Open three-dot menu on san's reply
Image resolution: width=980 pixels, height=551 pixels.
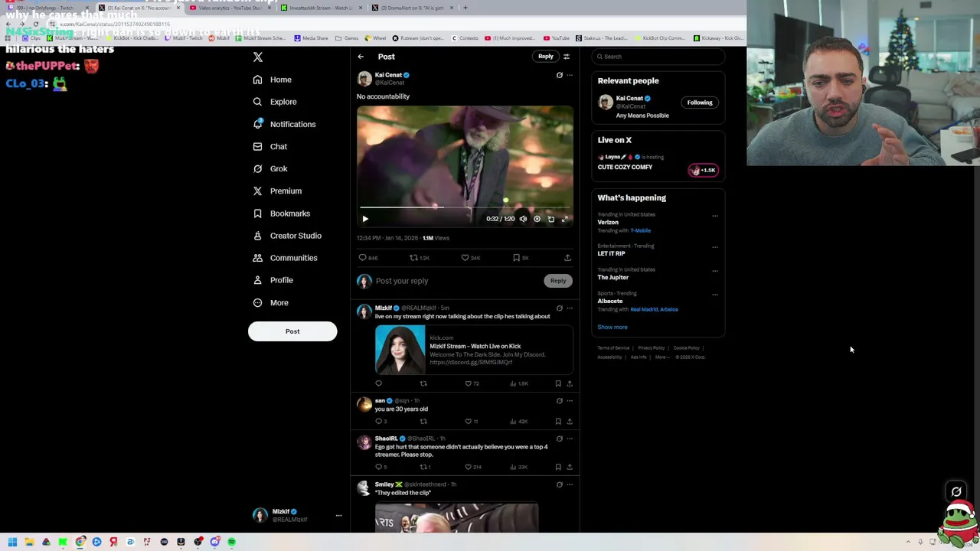[569, 401]
